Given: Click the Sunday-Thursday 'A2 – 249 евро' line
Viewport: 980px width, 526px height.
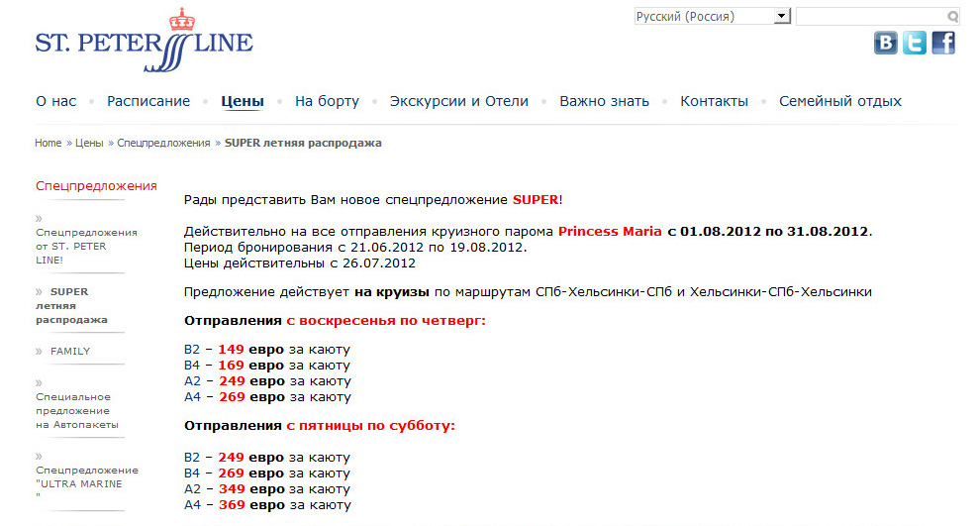Looking at the screenshot, I should coord(267,381).
